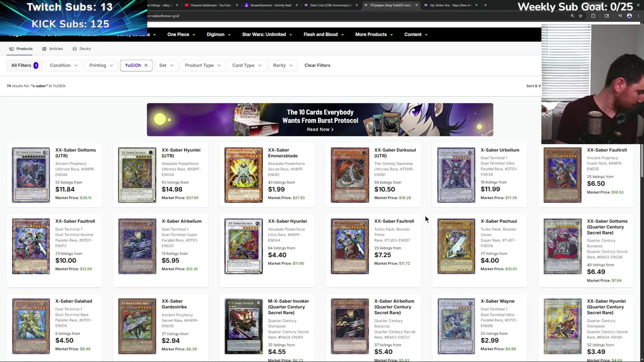
Task: Click Market Price $17.39 under XX-Saber Urbellum
Action: point(499,198)
